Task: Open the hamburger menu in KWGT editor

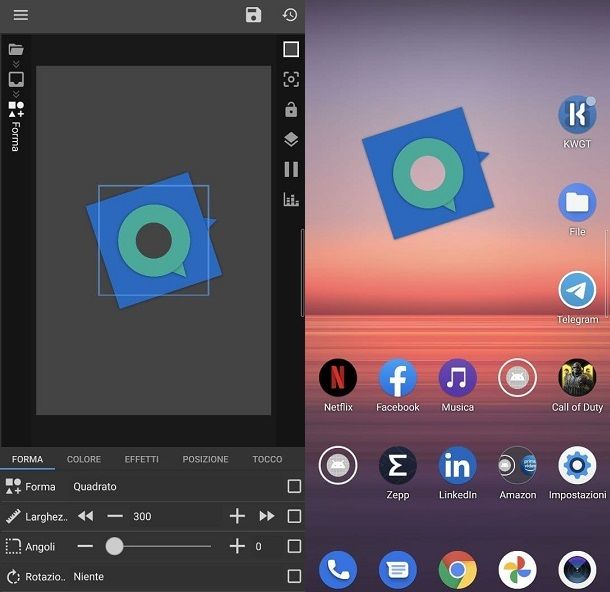Action: pyautogui.click(x=21, y=15)
